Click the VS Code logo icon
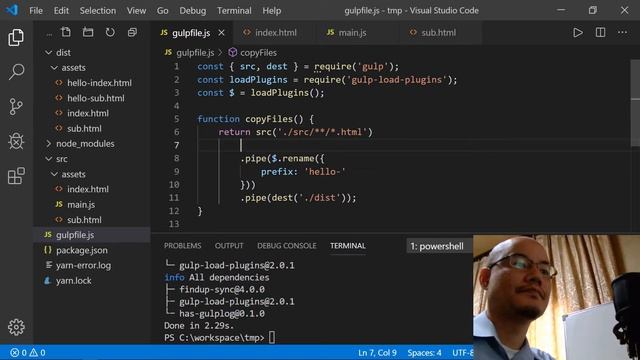Screen dimensions: 640x360 tap(12, 10)
